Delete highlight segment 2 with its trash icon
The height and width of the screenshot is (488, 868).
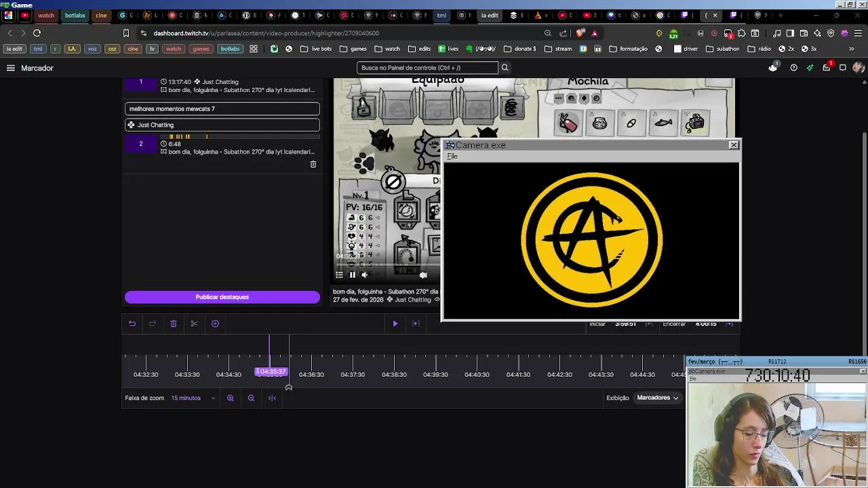313,164
